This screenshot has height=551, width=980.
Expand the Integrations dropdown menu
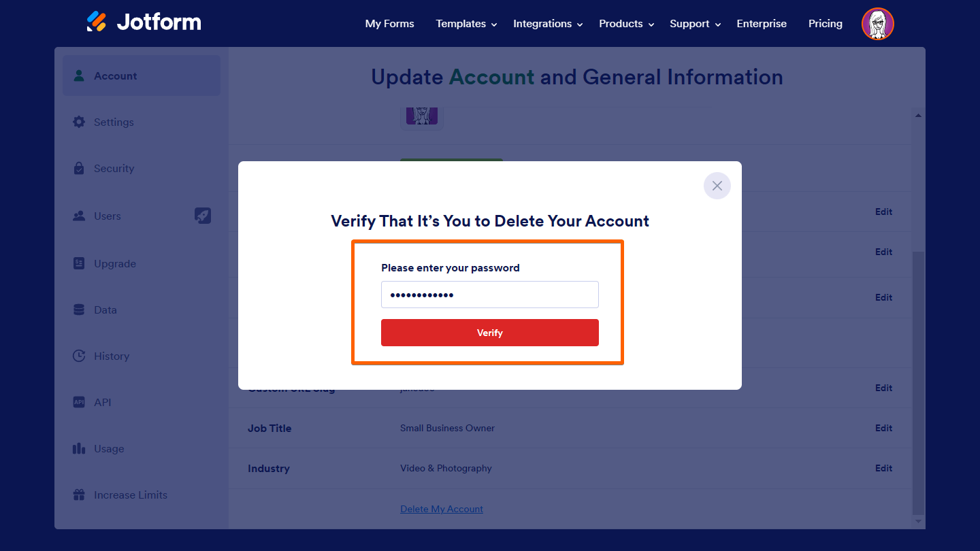(x=547, y=24)
